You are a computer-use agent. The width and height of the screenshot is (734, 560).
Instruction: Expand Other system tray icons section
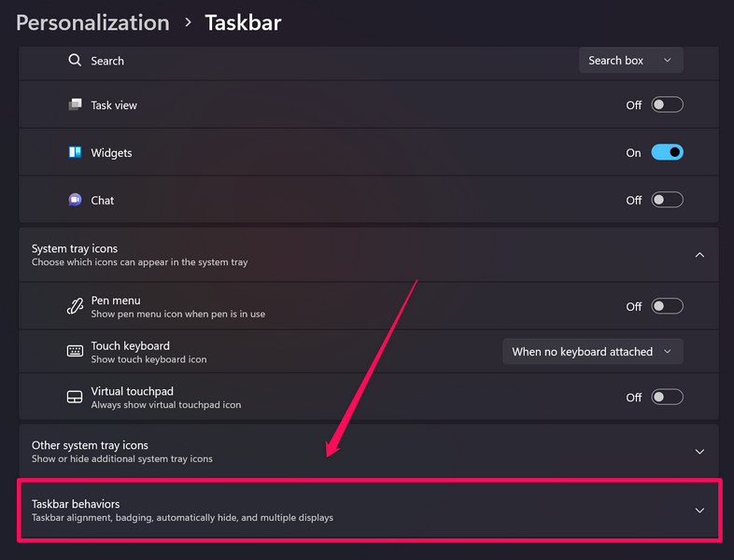tap(699, 452)
